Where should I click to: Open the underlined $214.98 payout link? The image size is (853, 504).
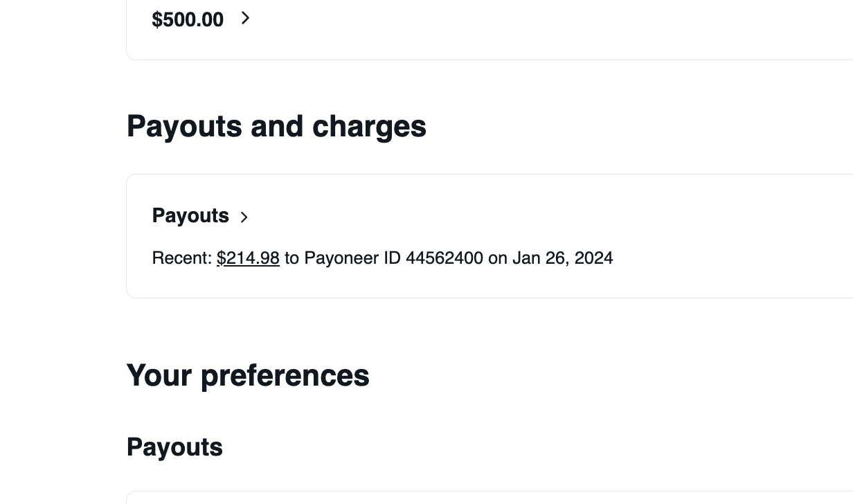click(x=248, y=258)
